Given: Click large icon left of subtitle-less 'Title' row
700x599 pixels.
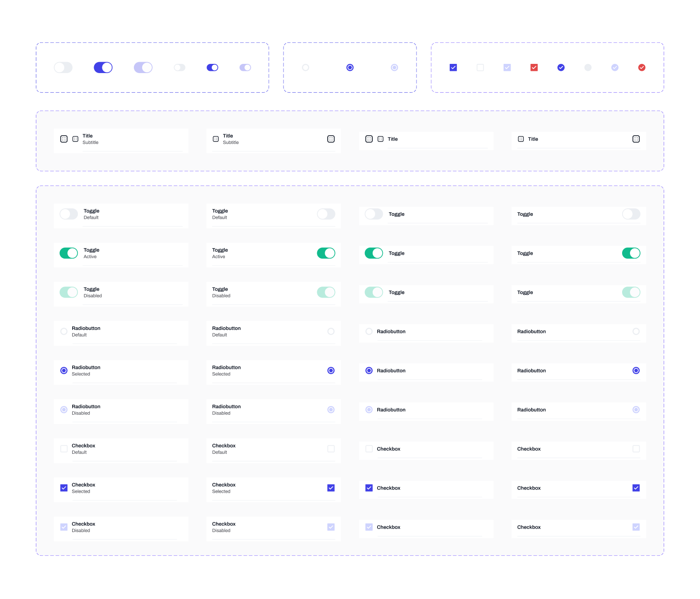Looking at the screenshot, I should click(x=369, y=139).
